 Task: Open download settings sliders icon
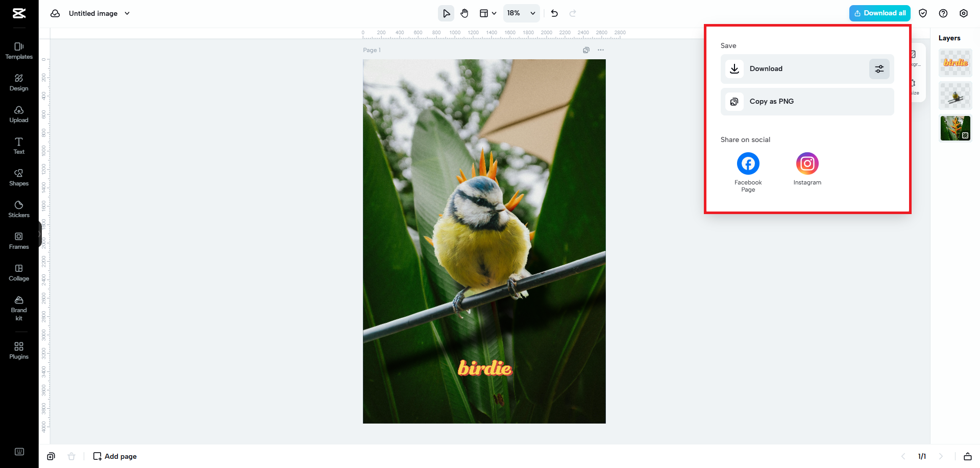coord(879,69)
